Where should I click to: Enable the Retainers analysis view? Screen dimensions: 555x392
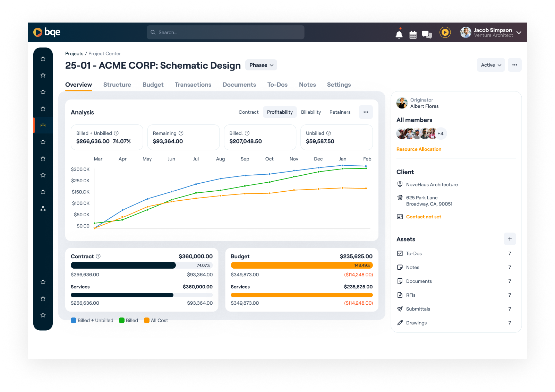pos(340,112)
